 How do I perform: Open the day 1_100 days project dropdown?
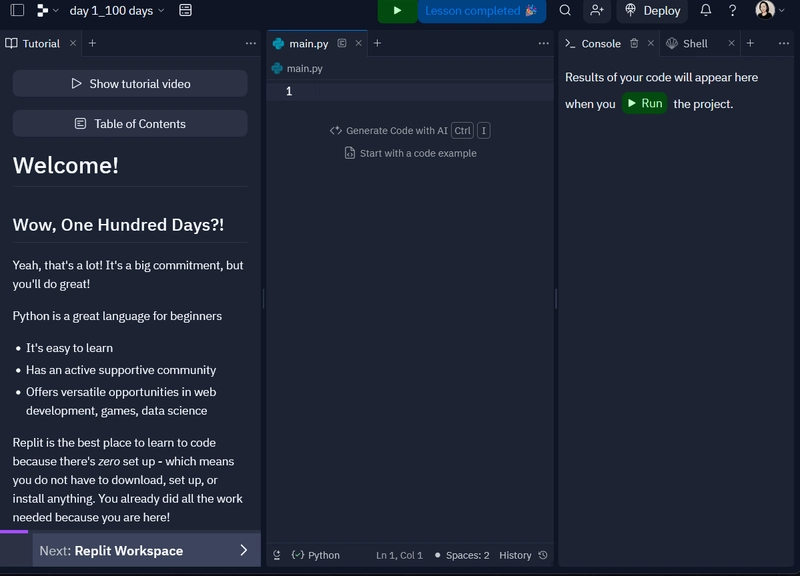click(x=117, y=11)
